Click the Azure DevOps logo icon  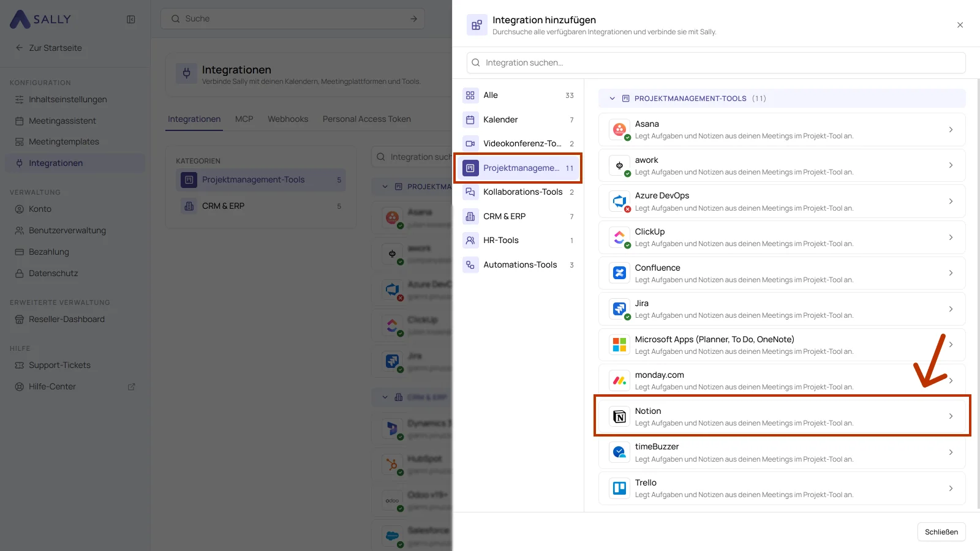619,201
